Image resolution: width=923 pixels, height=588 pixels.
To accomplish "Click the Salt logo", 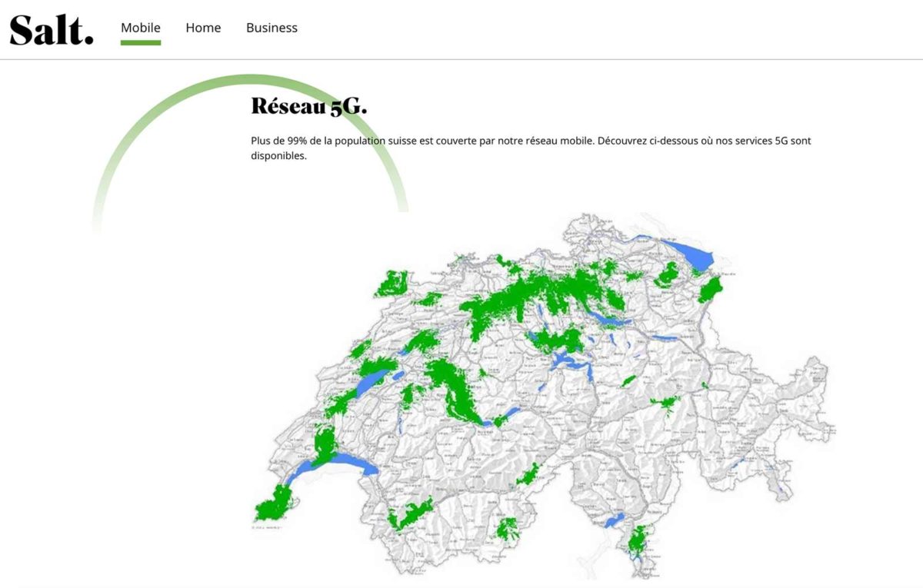I will 52,30.
